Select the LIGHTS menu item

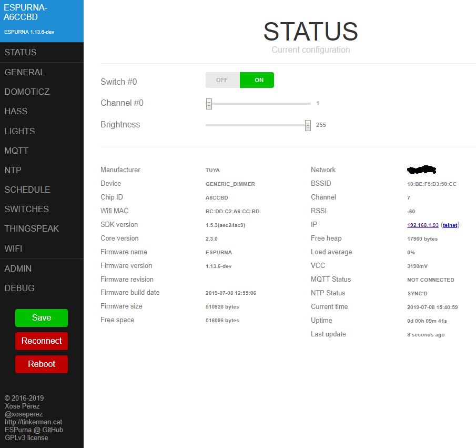point(42,131)
